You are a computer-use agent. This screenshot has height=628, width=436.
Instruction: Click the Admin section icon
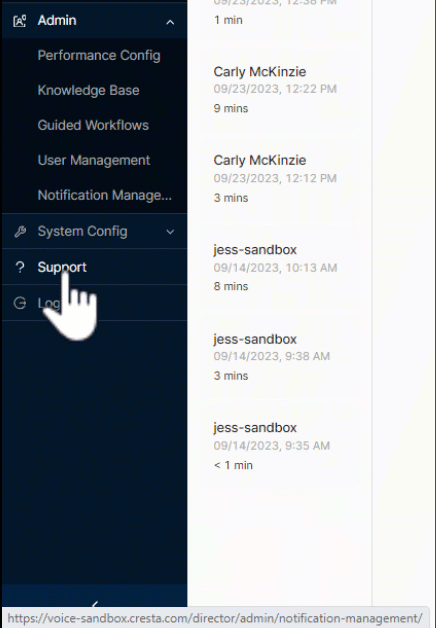pyautogui.click(x=20, y=21)
